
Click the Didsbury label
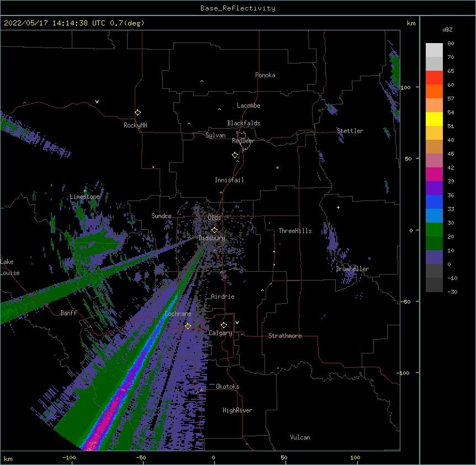[x=212, y=238]
